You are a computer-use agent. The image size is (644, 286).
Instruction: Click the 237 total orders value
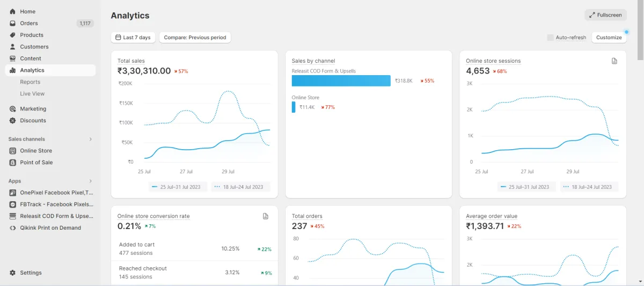[x=299, y=226]
